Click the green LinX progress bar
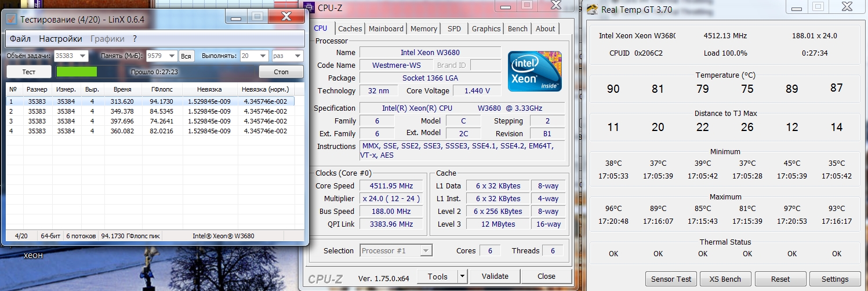 coord(76,72)
